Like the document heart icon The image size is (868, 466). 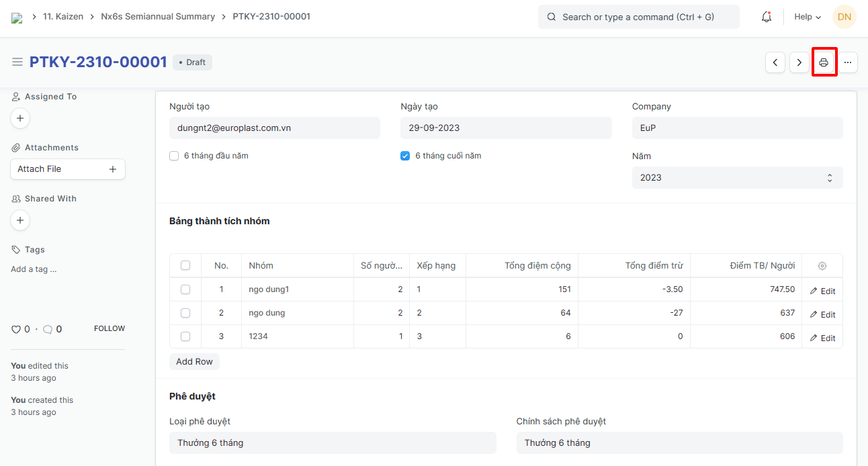pos(16,329)
